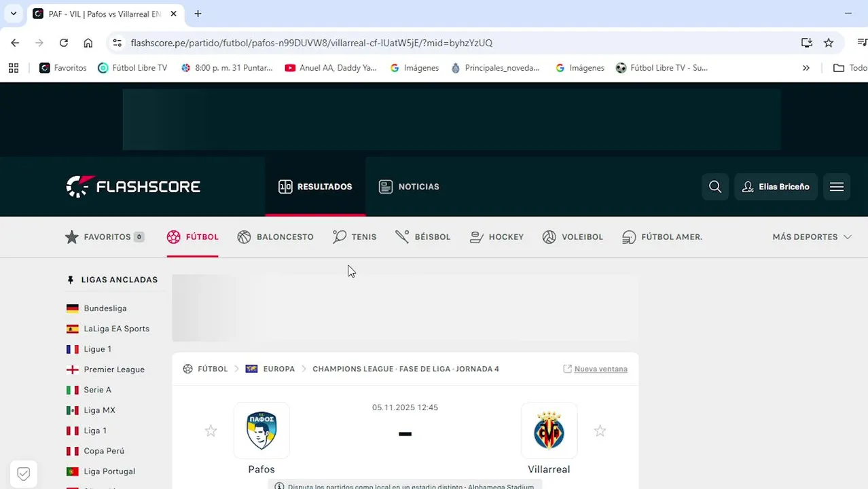Viewport: 868px width, 489px height.
Task: Click England flag icon beside Premier League
Action: pos(72,369)
